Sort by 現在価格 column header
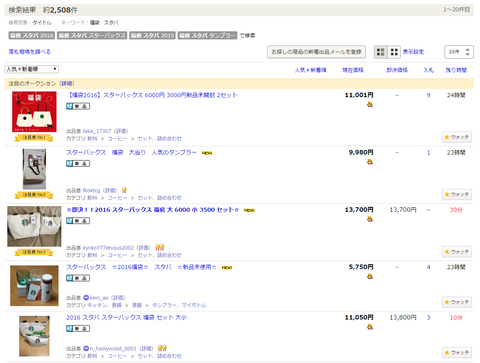This screenshot has width=480, height=363. coord(353,70)
